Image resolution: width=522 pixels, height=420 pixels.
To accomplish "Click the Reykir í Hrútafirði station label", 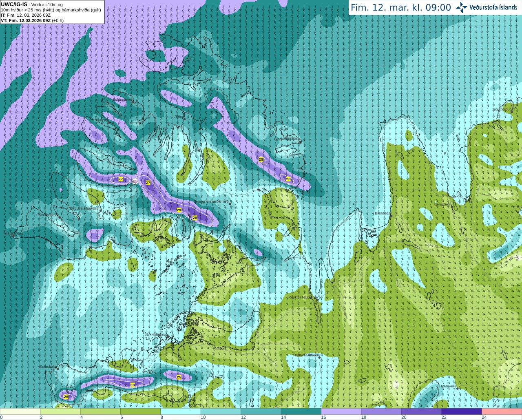I will [x=303, y=297].
